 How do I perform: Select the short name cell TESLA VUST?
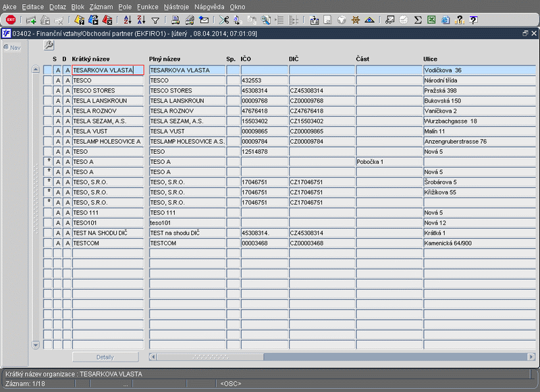(x=108, y=131)
